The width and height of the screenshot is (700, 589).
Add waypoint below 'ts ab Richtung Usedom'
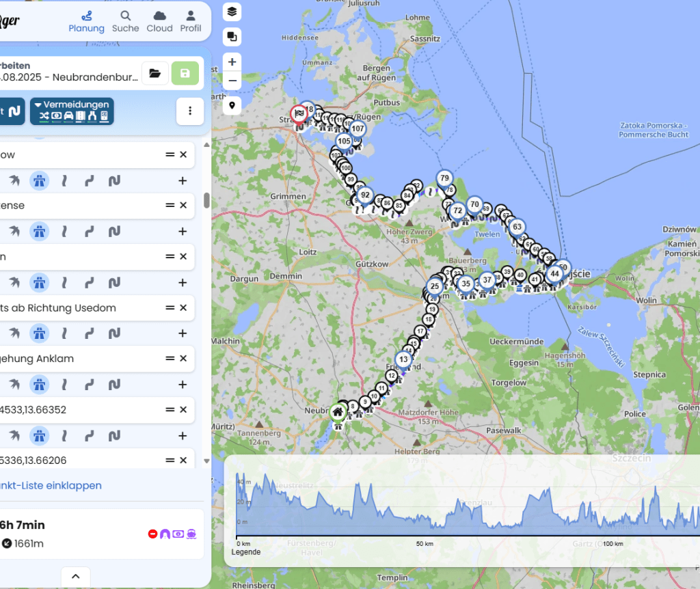tap(183, 333)
